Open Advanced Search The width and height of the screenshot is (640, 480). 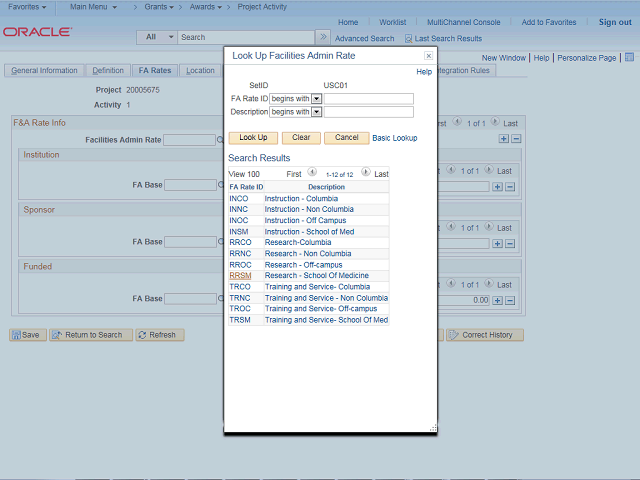click(364, 39)
